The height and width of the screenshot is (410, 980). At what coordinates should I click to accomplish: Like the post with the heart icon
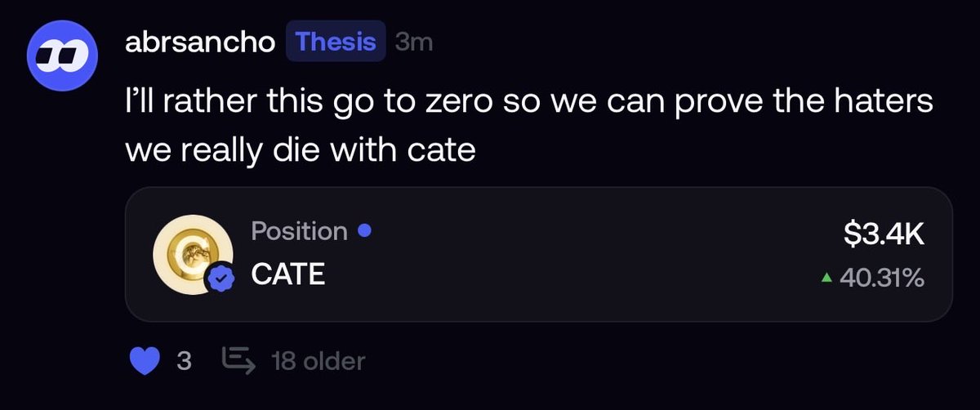(x=145, y=360)
